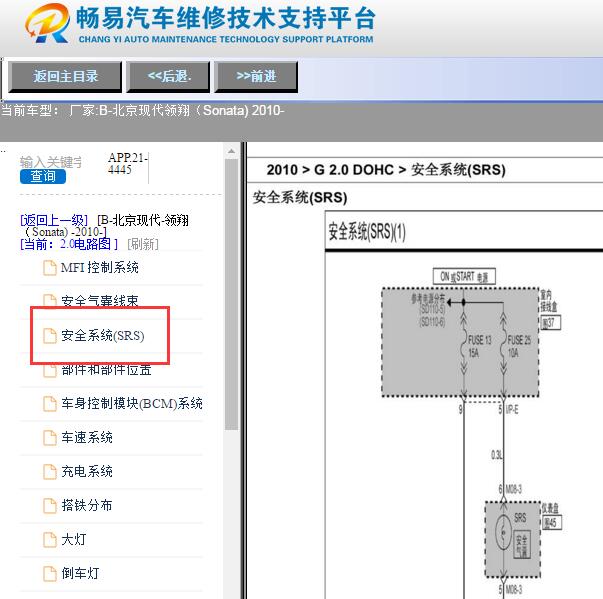This screenshot has height=599, width=603.
Task: Click the FUSE 13 15A label
Action: (x=479, y=346)
